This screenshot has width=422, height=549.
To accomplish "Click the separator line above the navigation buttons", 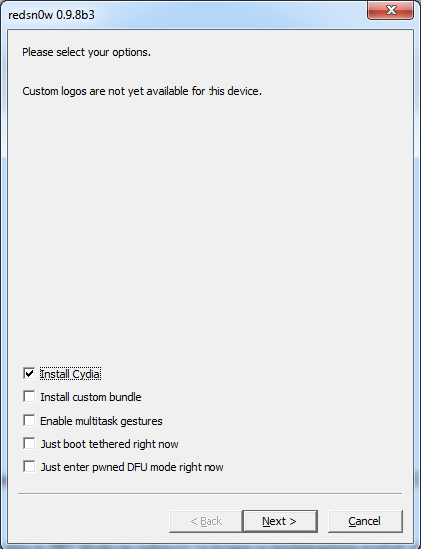I will click(210, 493).
